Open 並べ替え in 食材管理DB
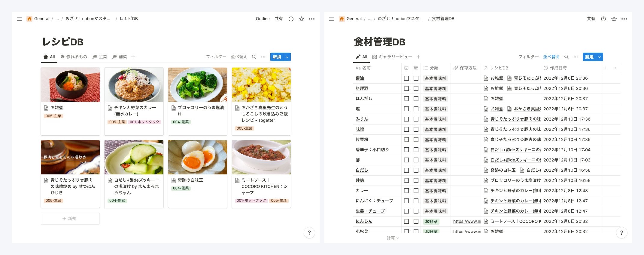This screenshot has width=644, height=255. click(x=551, y=57)
